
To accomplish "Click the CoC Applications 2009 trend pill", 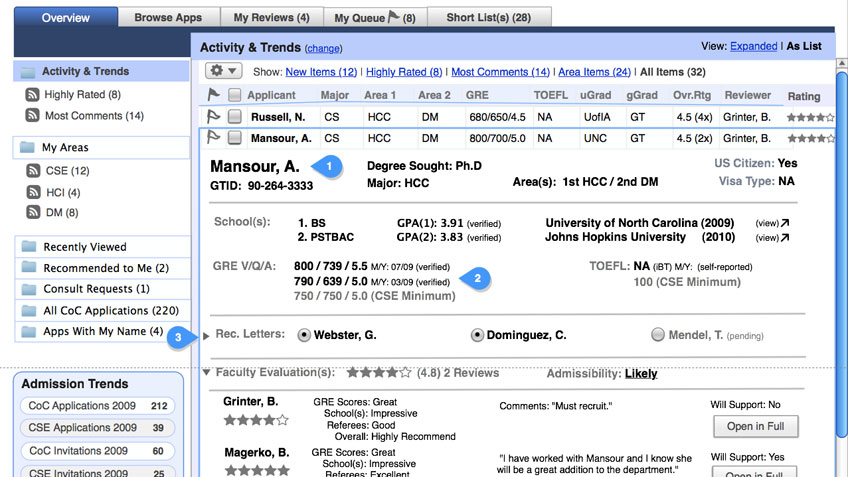I will click(x=96, y=406).
